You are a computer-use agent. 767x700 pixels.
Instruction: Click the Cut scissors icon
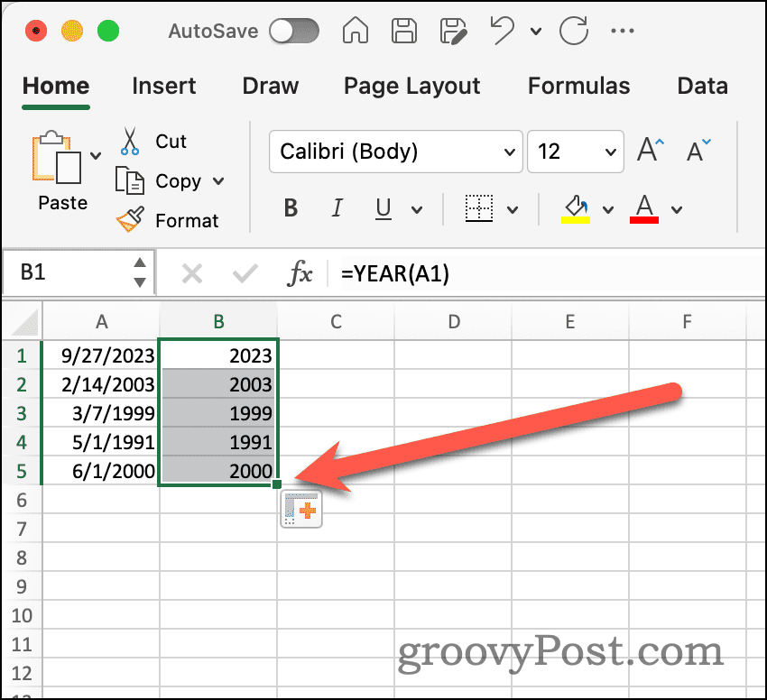(130, 141)
